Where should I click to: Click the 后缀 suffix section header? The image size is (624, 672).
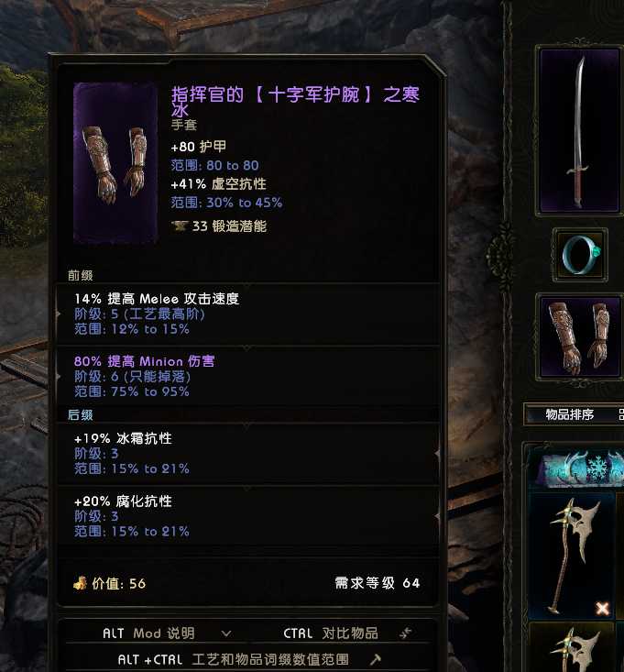[80, 414]
